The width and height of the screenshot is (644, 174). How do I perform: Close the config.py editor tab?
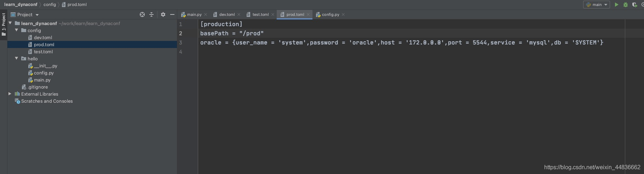[343, 14]
